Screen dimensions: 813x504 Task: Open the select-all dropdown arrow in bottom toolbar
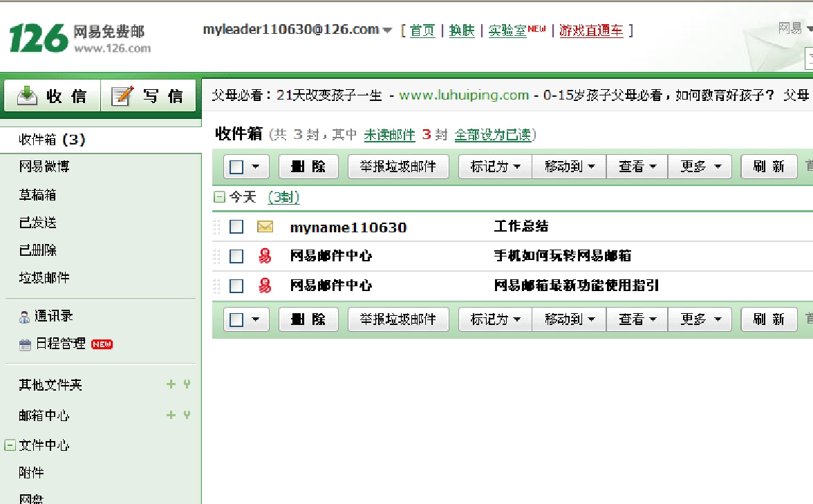(256, 319)
